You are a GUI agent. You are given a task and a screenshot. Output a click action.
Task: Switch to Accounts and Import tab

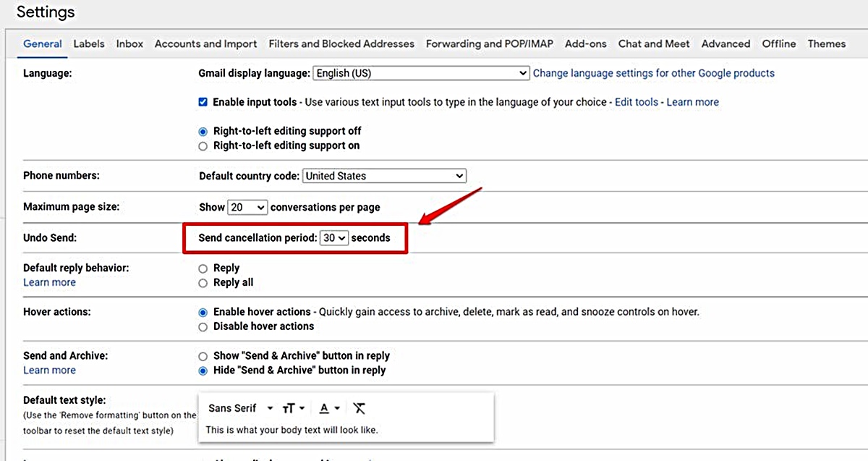point(205,43)
